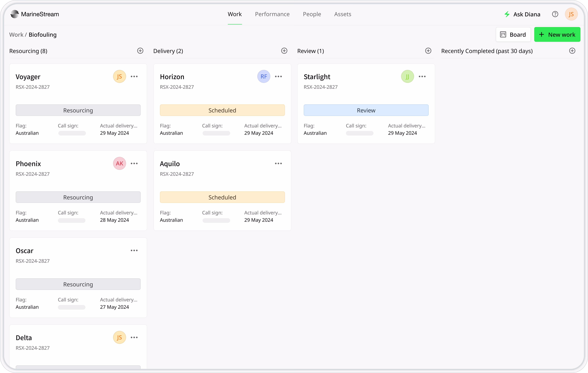The image size is (588, 373).
Task: Add a card to the Resourcing column
Action: tap(140, 51)
